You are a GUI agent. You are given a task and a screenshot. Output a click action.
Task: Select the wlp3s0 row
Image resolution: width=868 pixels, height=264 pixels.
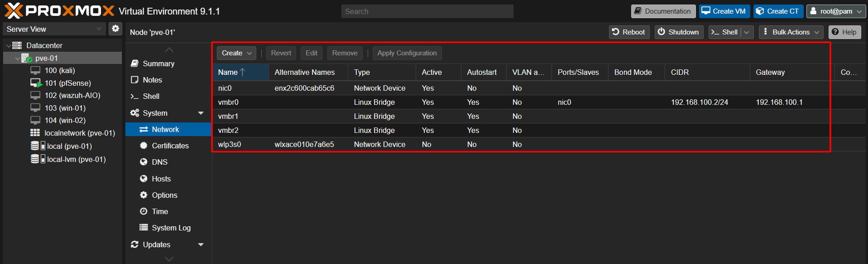pyautogui.click(x=539, y=144)
